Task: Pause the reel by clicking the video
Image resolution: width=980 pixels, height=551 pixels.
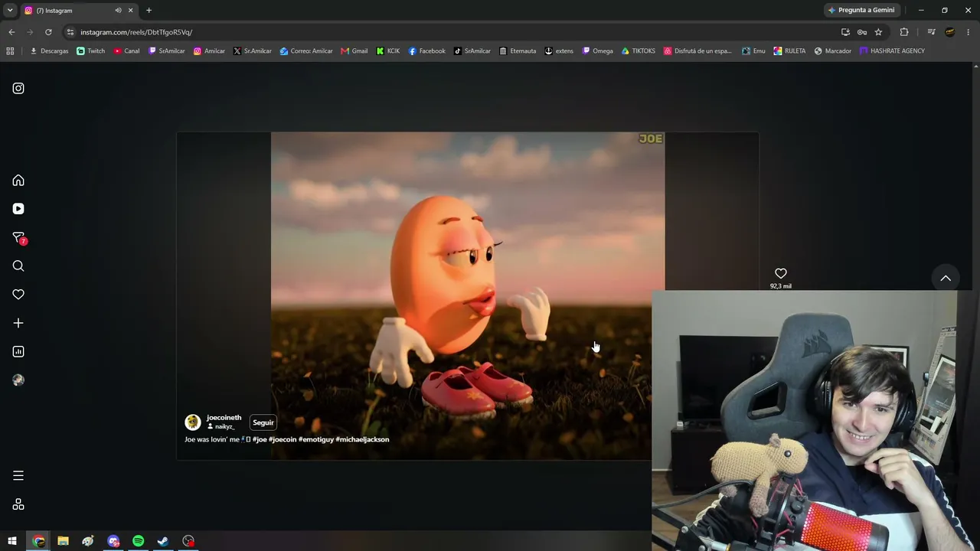Action: 468,295
